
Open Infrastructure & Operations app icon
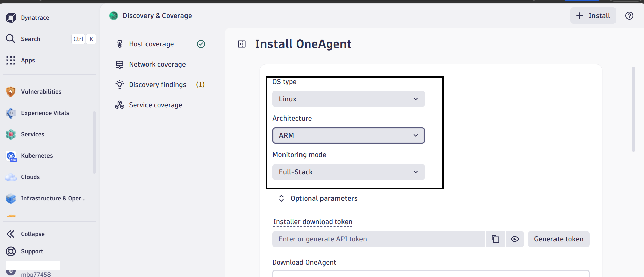pyautogui.click(x=11, y=198)
